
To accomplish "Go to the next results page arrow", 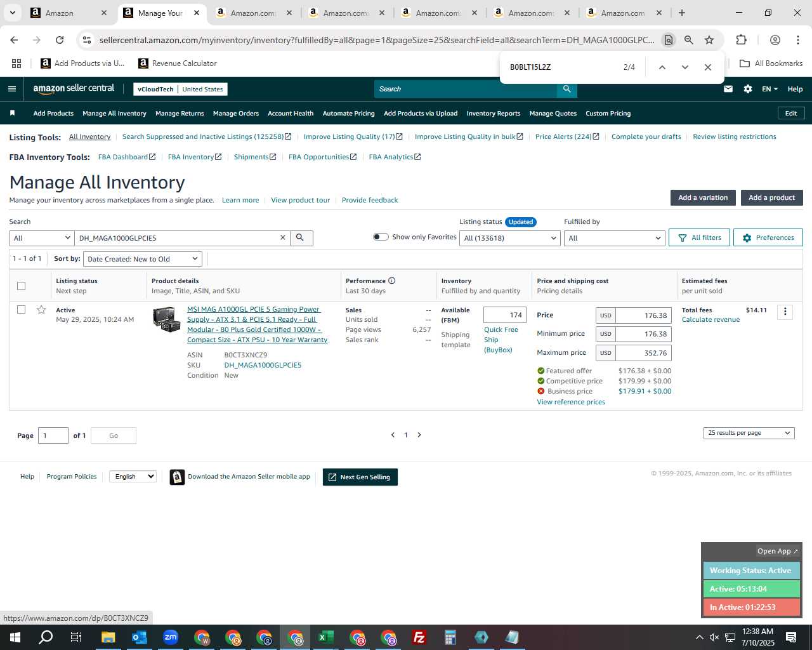I will pyautogui.click(x=419, y=435).
